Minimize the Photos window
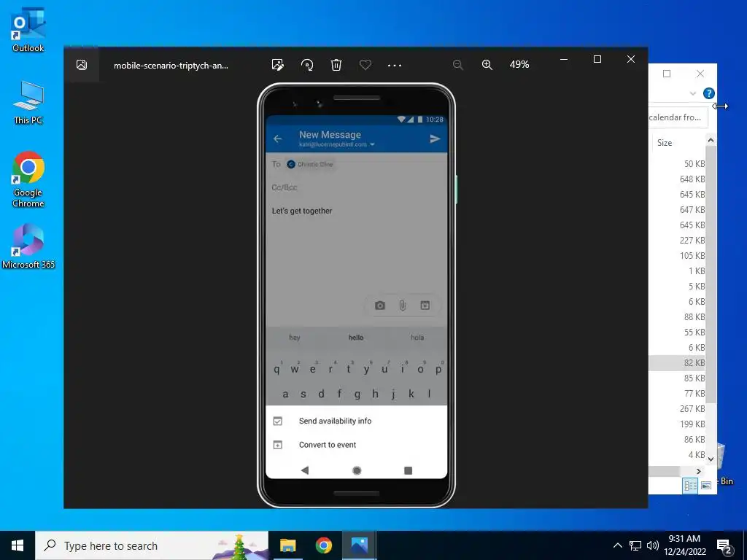747x560 pixels. [x=564, y=59]
